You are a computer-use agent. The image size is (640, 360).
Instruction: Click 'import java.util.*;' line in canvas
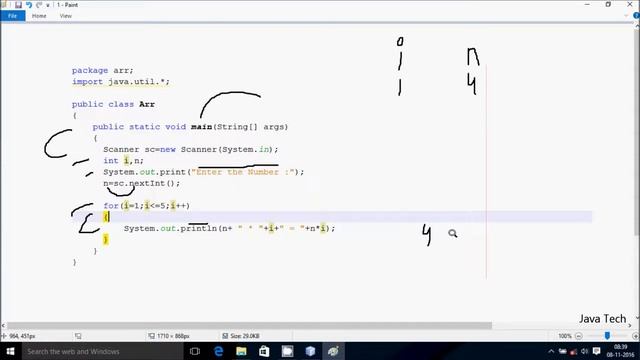120,82
